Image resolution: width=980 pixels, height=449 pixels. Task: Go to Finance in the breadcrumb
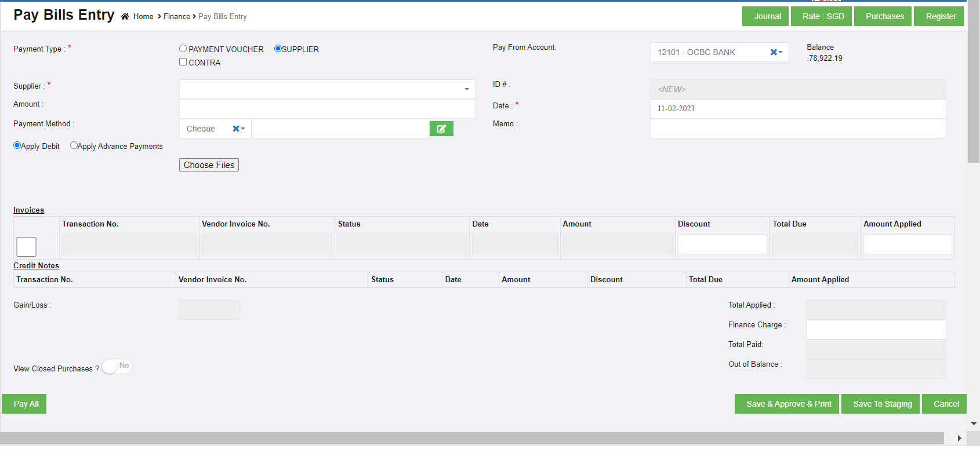[x=176, y=17]
